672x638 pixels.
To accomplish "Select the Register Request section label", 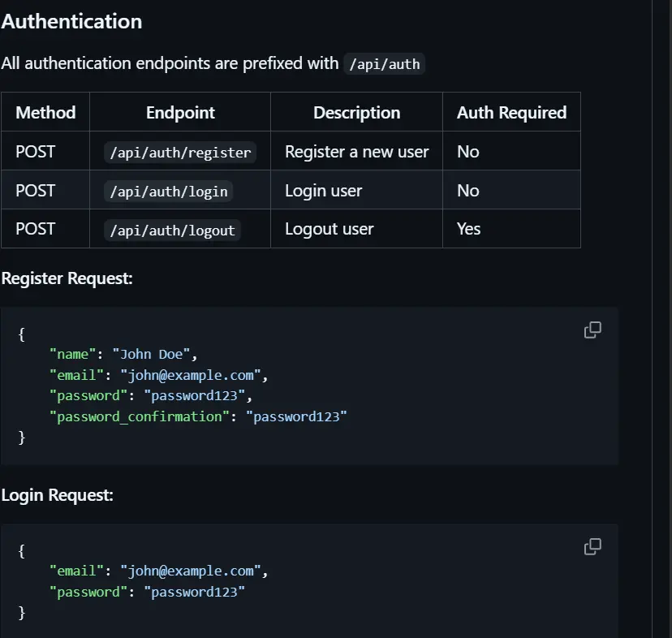I will (67, 278).
